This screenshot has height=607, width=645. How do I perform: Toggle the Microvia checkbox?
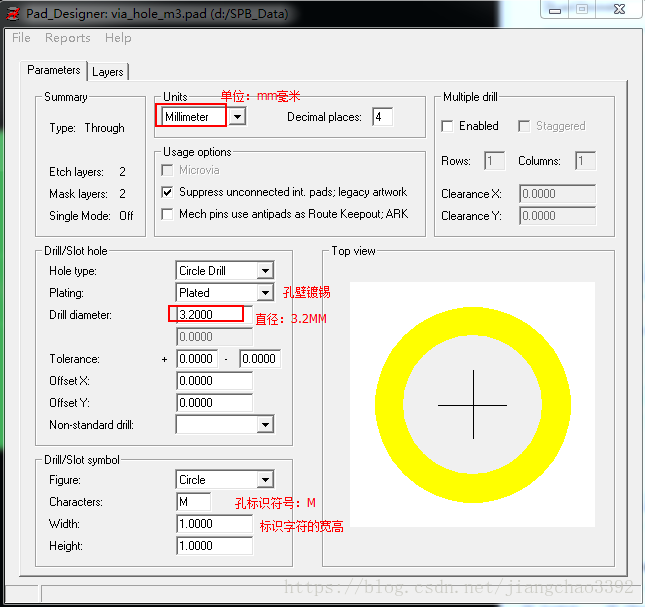(167, 170)
